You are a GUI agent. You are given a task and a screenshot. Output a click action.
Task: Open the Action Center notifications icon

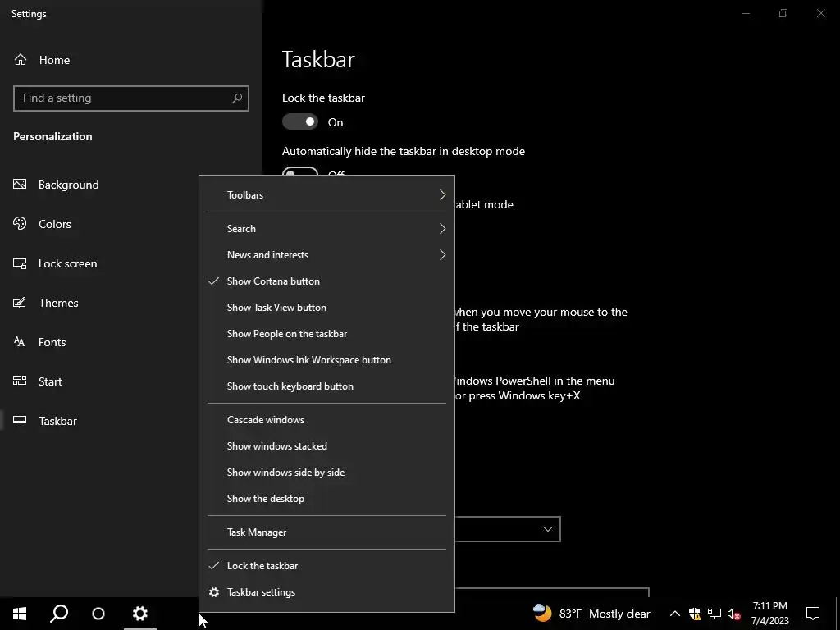tap(813, 614)
